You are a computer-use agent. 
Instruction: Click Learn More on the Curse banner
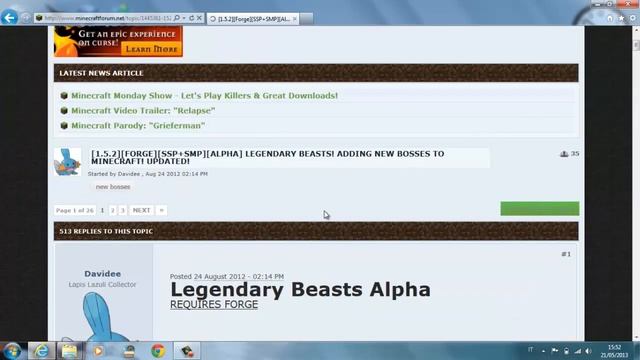(x=151, y=49)
